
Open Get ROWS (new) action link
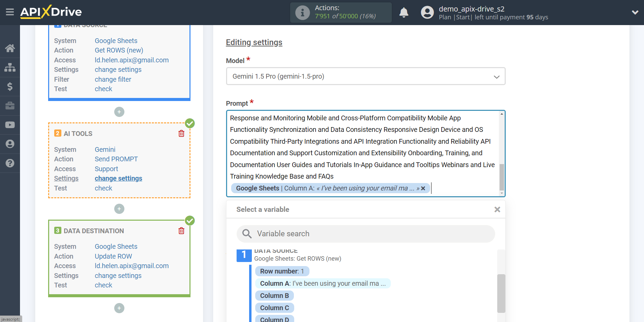(119, 50)
